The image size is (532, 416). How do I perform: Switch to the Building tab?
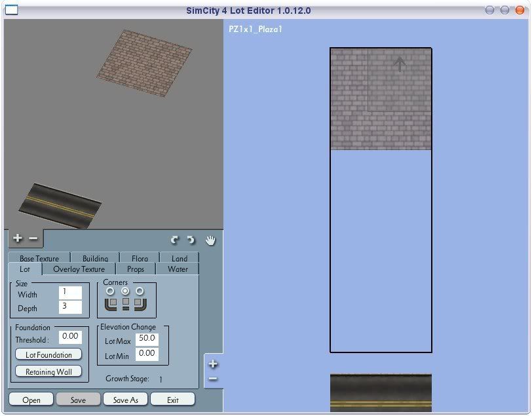(x=96, y=258)
